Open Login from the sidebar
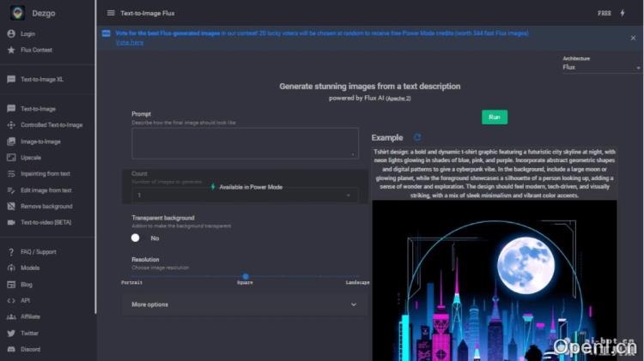 coord(27,34)
